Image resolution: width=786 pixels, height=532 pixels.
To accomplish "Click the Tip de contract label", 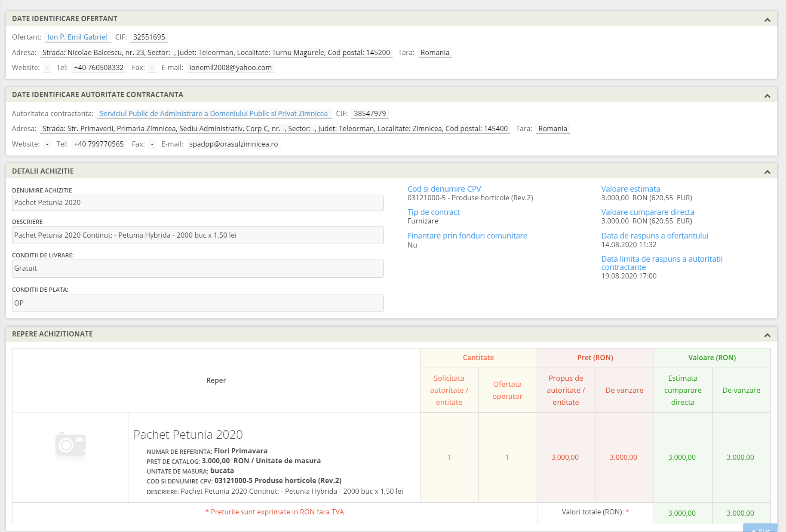I will [x=433, y=212].
